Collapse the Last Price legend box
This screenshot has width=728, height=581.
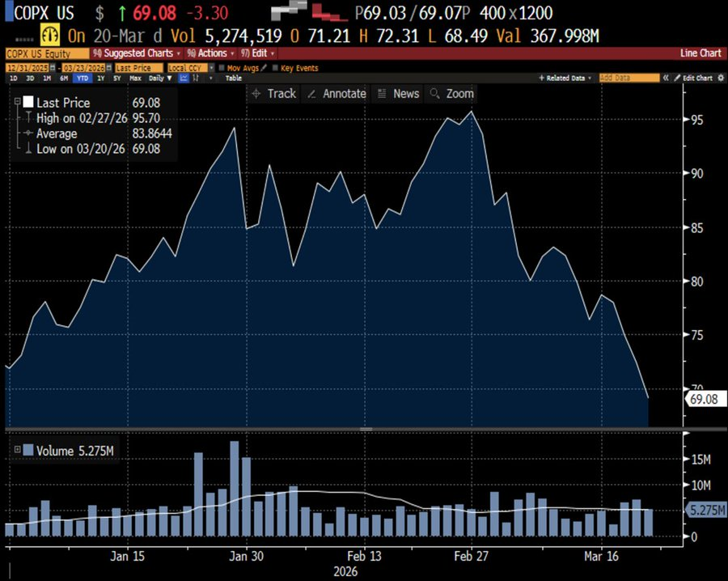(x=17, y=101)
